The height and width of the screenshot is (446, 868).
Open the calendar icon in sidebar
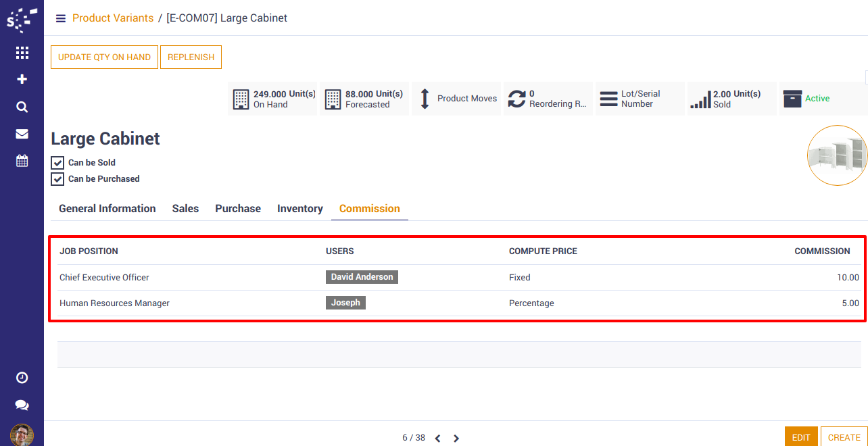22,161
